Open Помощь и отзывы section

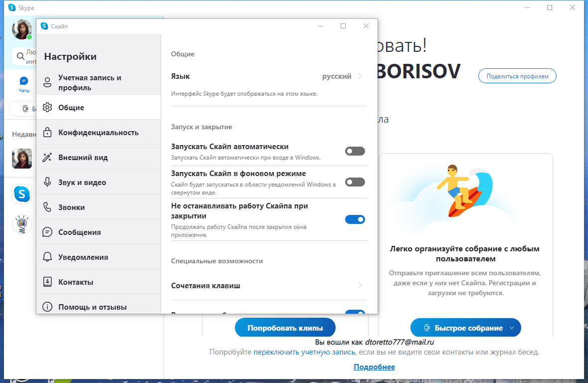(99, 305)
